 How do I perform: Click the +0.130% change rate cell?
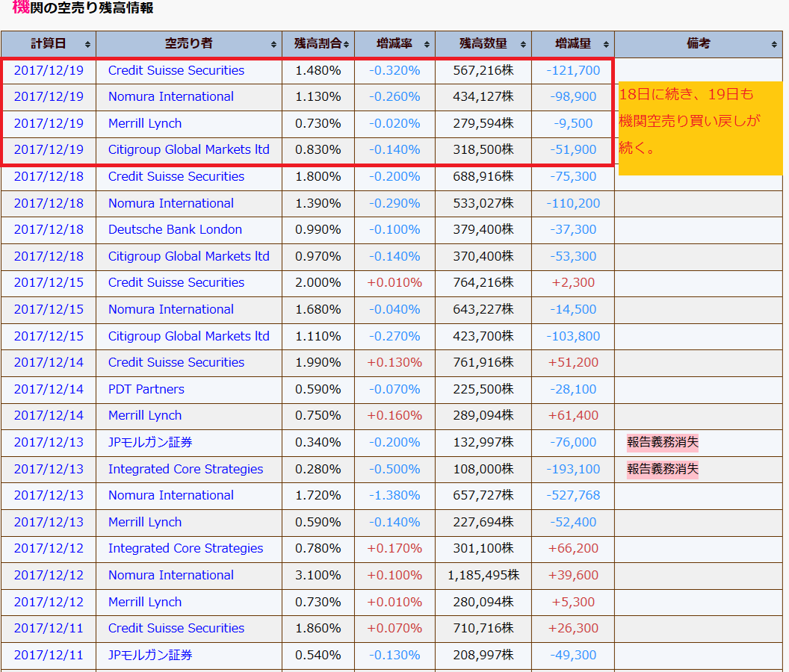click(x=395, y=363)
